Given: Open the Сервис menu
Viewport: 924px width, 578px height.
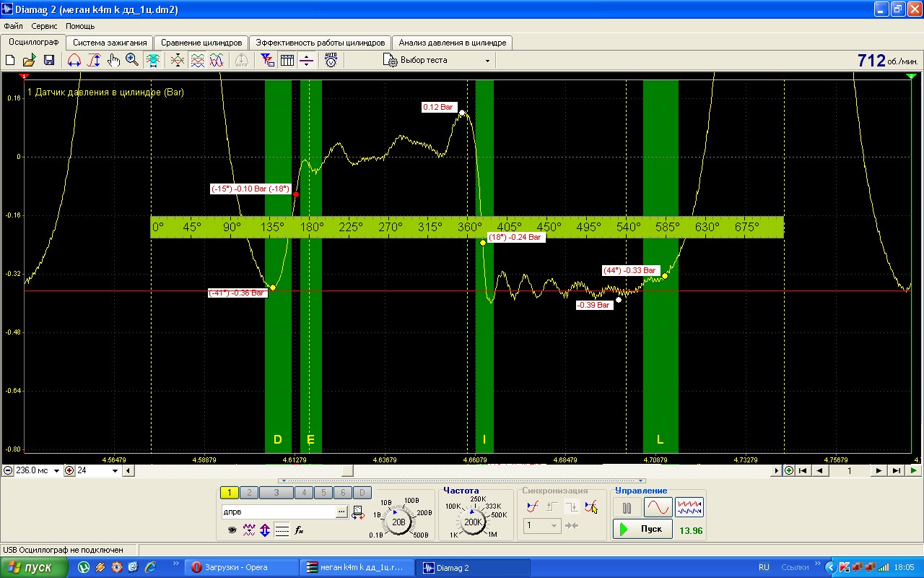Looking at the screenshot, I should click(45, 26).
